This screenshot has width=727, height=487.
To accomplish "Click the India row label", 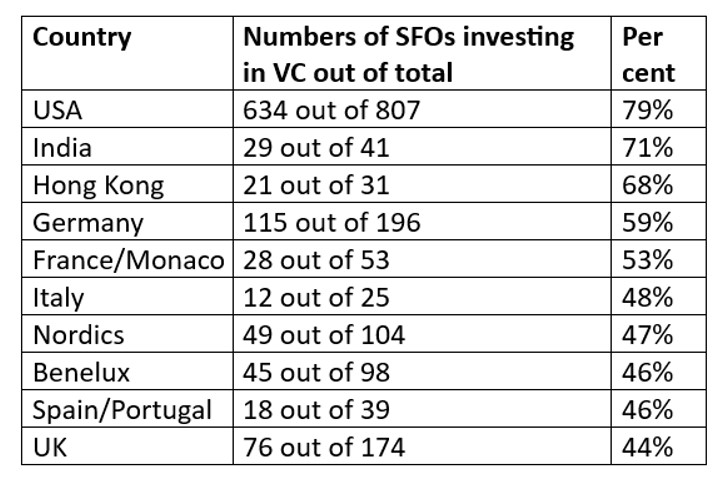I will pos(62,148).
